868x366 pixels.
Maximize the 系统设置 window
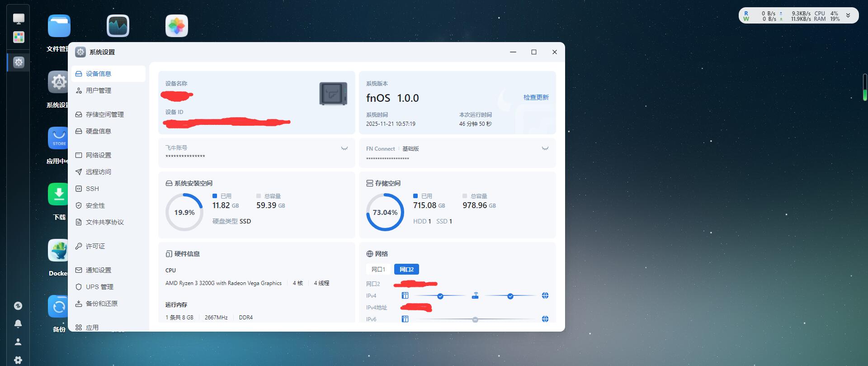click(x=534, y=52)
